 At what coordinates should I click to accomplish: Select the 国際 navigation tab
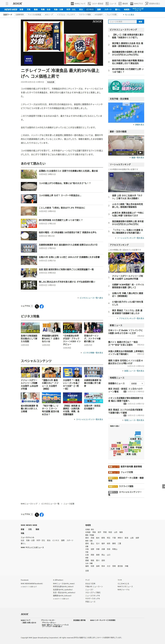click(99, 10)
